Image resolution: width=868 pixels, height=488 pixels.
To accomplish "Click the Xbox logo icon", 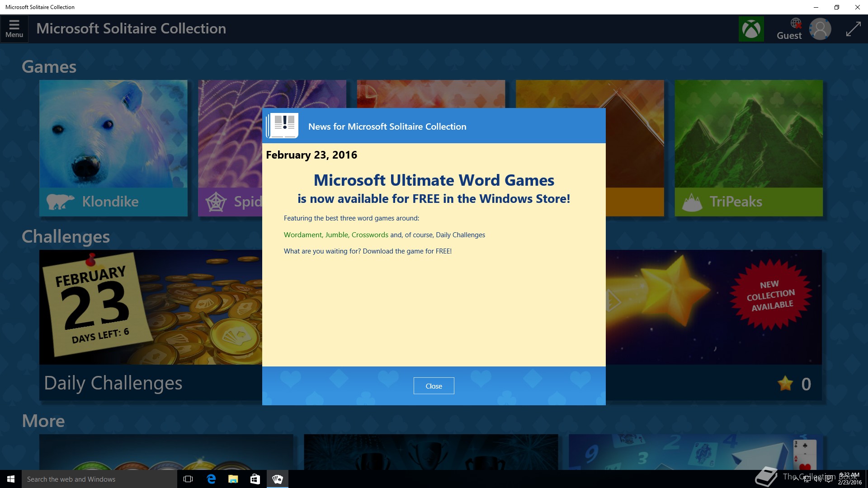I will 751,29.
